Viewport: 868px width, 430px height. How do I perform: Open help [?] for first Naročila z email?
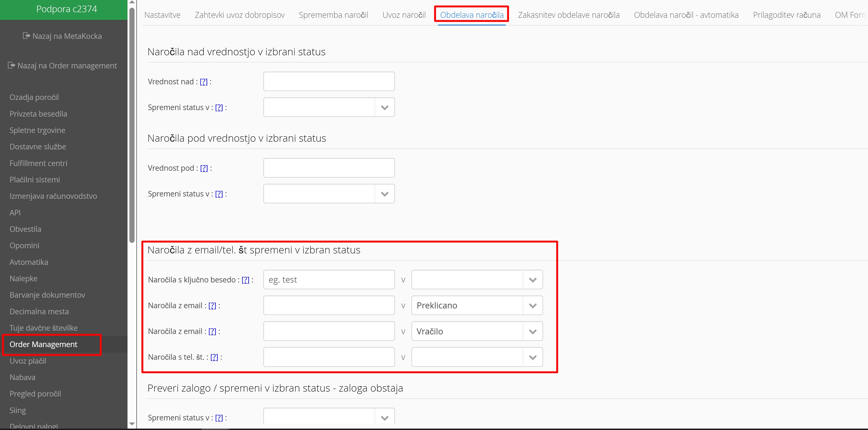(212, 306)
